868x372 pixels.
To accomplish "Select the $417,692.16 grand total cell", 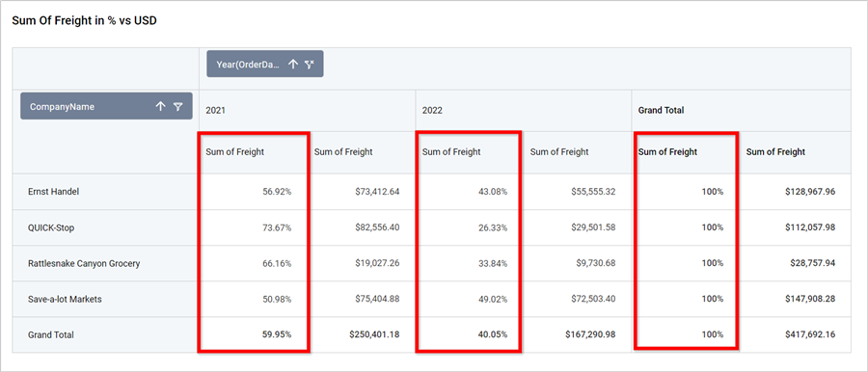I will pos(810,335).
